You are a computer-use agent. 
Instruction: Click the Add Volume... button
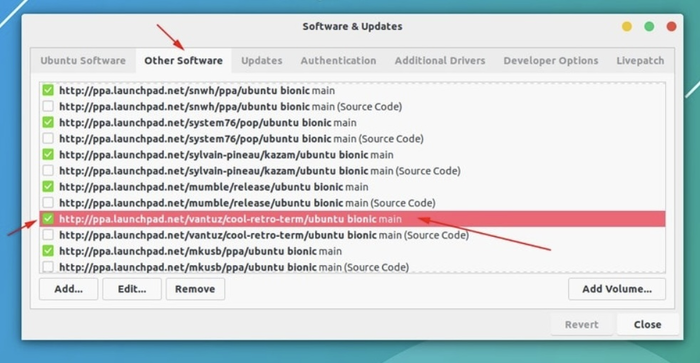[x=617, y=289]
